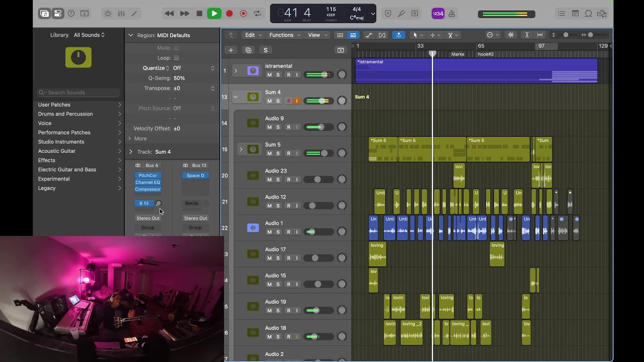Open the Edit menu in Tracks area
This screenshot has width=644, height=362.
coord(253,35)
